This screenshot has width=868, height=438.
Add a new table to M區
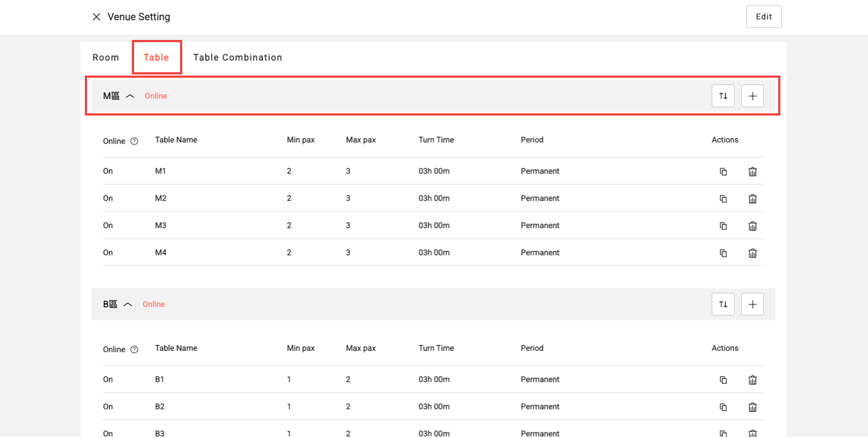click(753, 96)
